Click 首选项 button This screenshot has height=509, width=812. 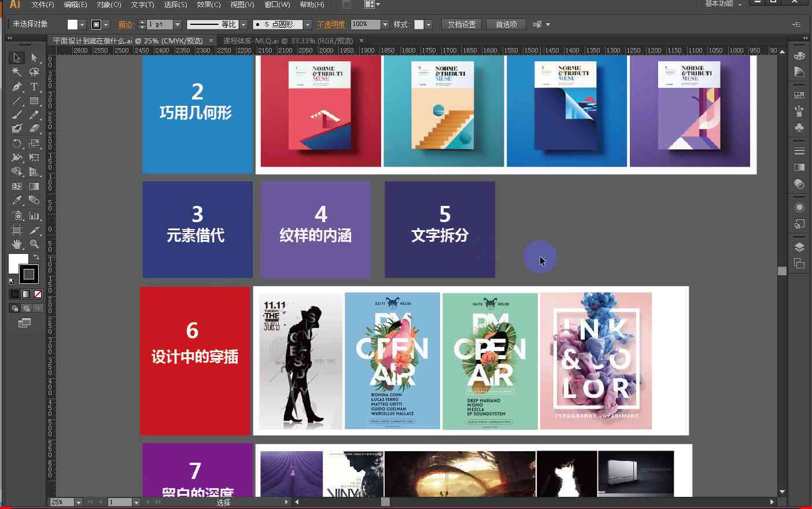tap(506, 24)
